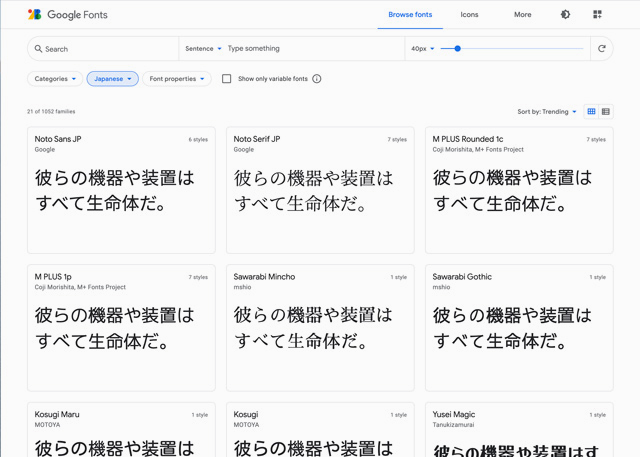Open the Sentence preview type dropdown
Screen dimensions: 640x457
[x=203, y=49]
